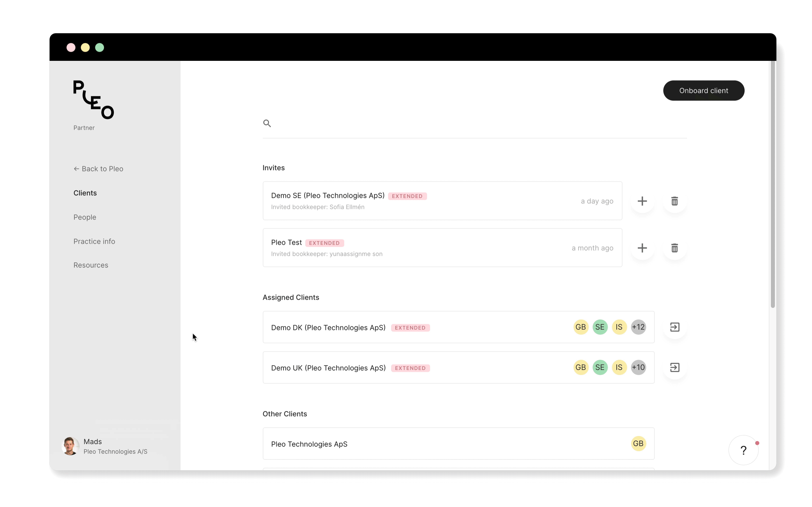Click the Onboard client button

(x=704, y=90)
